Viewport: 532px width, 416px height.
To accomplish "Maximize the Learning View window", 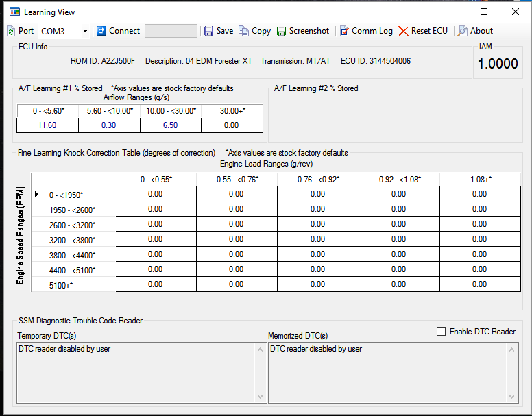I will 484,12.
